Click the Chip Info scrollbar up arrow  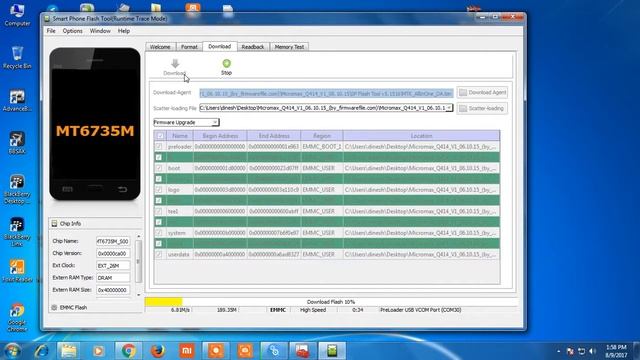click(x=139, y=237)
